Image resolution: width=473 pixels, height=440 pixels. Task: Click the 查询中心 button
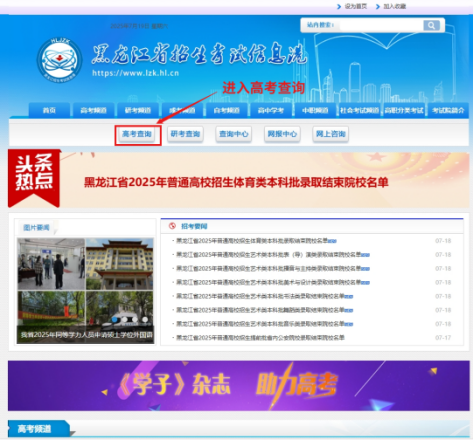point(234,134)
